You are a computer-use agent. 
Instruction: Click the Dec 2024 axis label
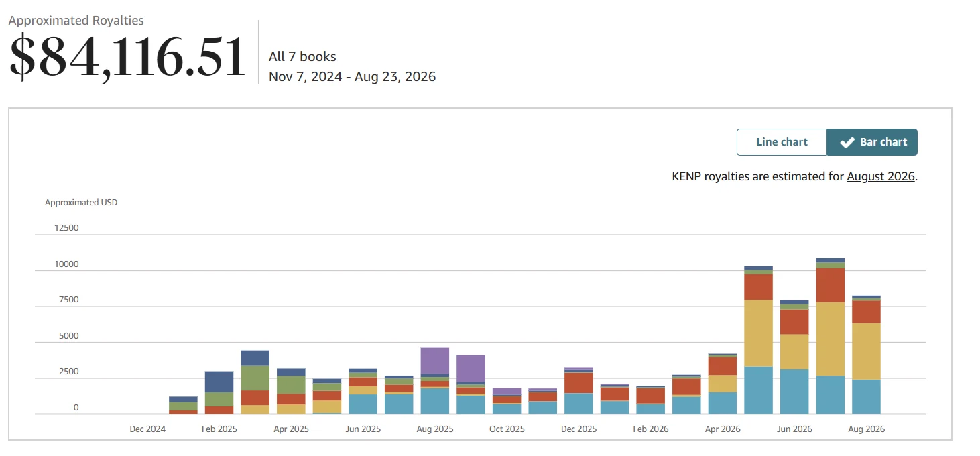(x=147, y=429)
